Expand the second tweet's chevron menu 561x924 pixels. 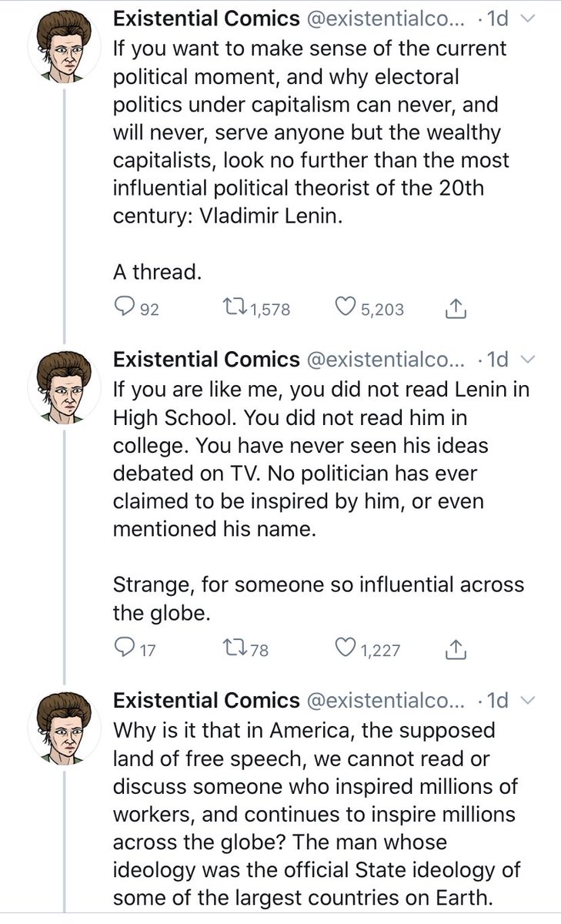pos(528,359)
